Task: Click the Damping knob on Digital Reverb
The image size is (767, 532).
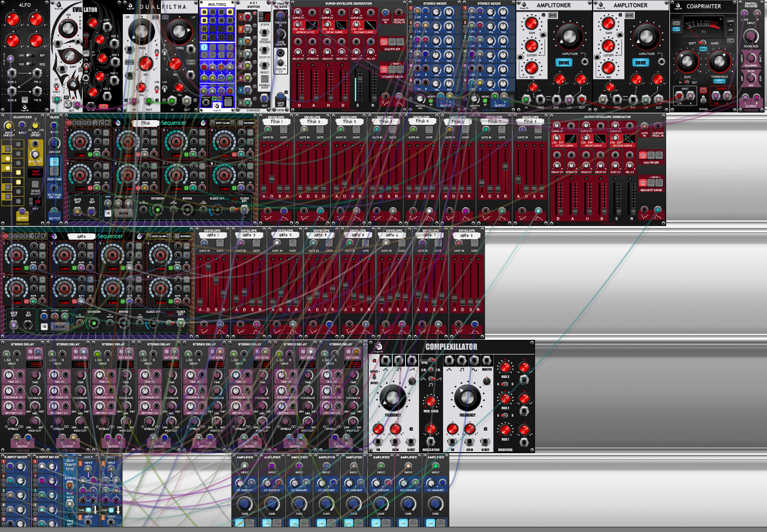Action: pos(751,58)
